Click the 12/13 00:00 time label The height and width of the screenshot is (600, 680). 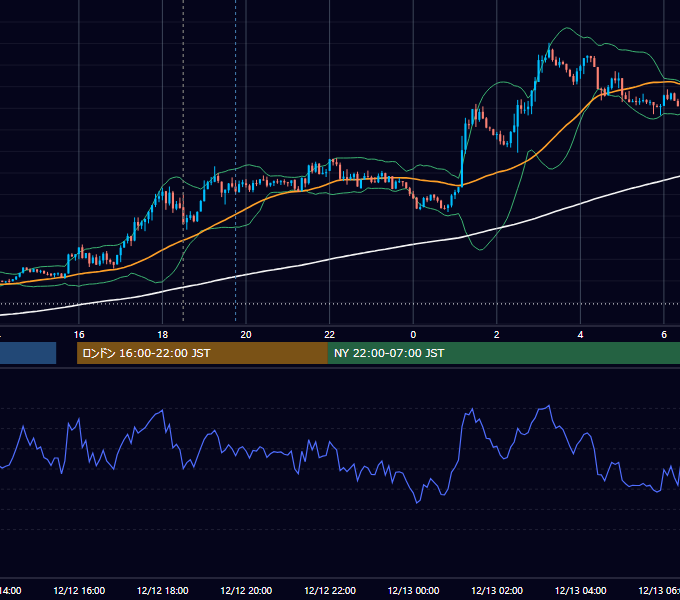point(413,590)
